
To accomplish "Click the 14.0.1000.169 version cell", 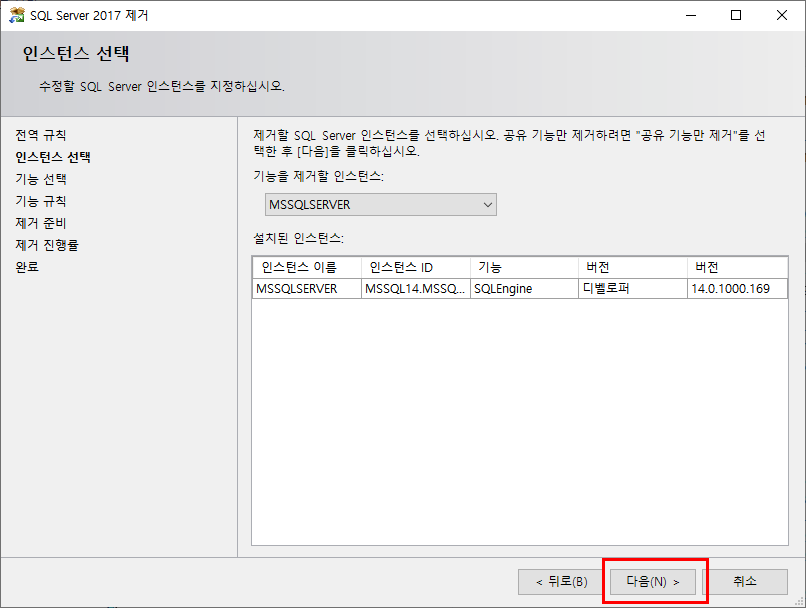I will coord(737,289).
